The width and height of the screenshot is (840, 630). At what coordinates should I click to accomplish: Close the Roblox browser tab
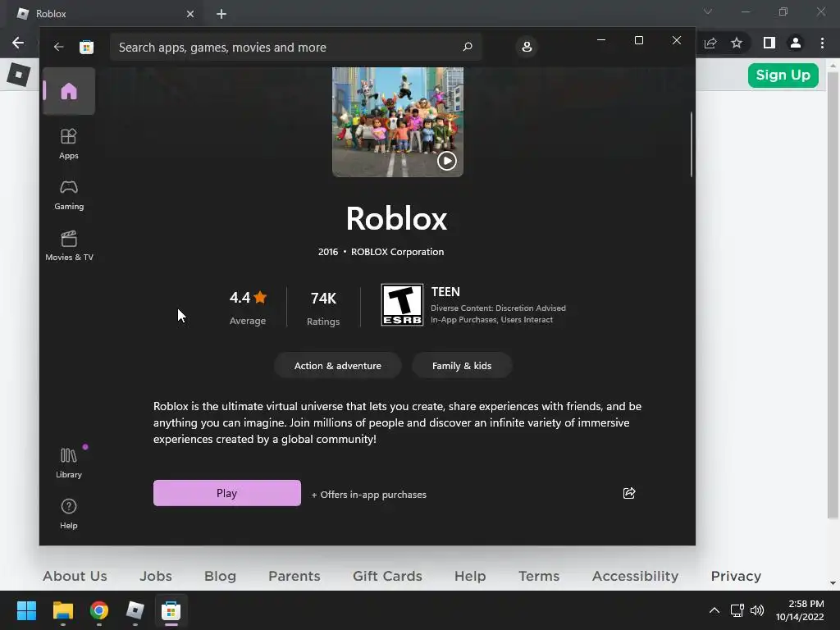click(190, 14)
